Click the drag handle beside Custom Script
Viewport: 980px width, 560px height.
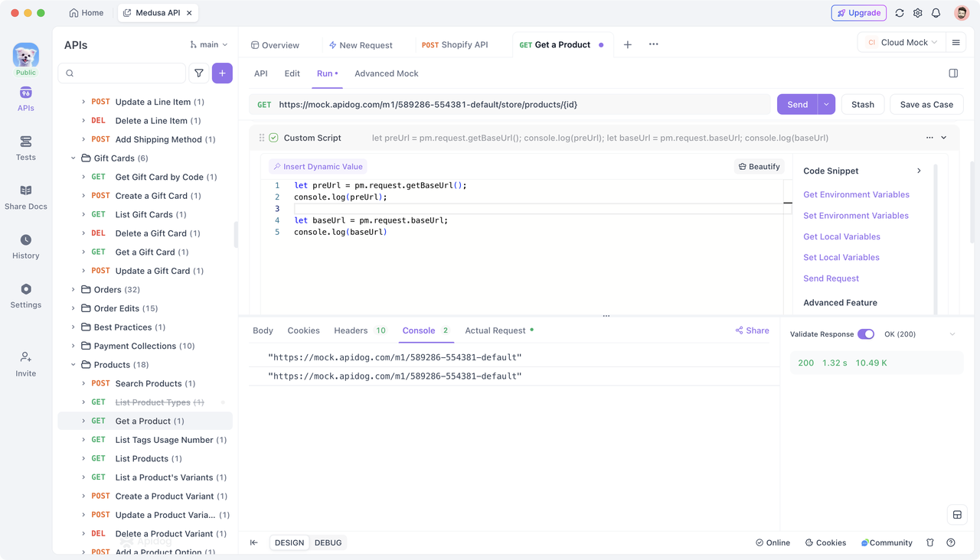(262, 138)
